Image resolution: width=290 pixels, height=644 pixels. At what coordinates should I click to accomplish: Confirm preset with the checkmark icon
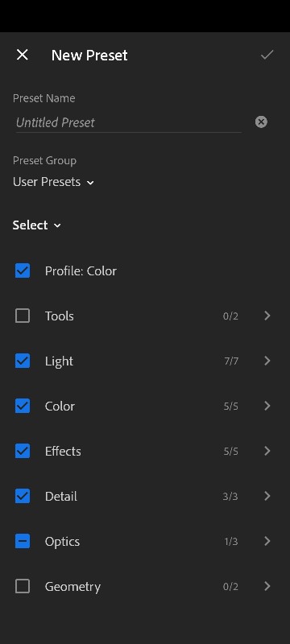click(267, 55)
